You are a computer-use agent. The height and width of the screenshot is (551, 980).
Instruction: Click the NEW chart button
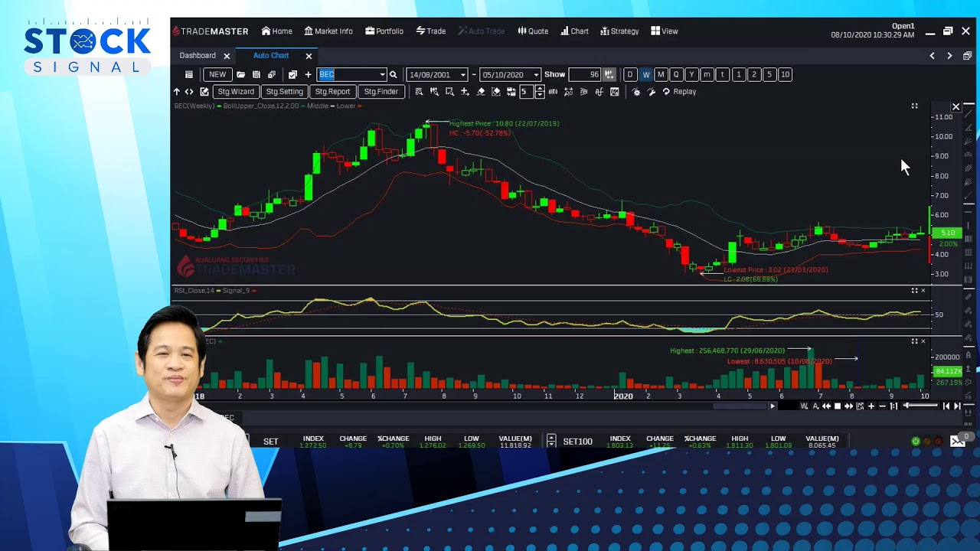point(217,74)
